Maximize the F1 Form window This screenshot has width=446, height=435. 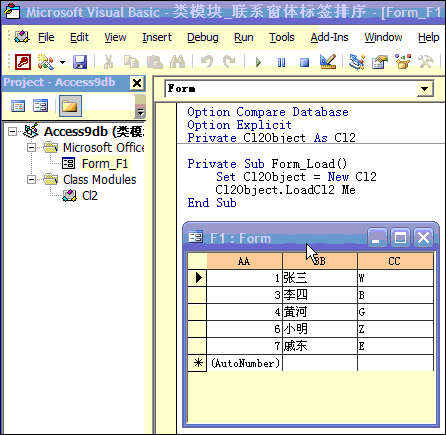[400, 238]
